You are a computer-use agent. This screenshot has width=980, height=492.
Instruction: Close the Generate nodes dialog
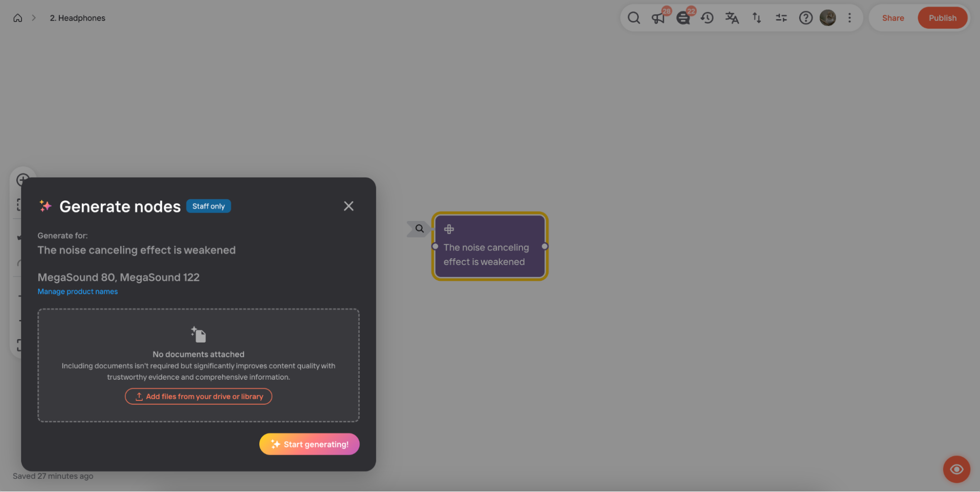coord(349,206)
